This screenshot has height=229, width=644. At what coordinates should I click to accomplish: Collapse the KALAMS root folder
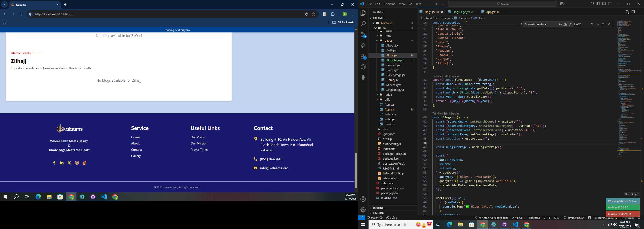click(x=371, y=18)
